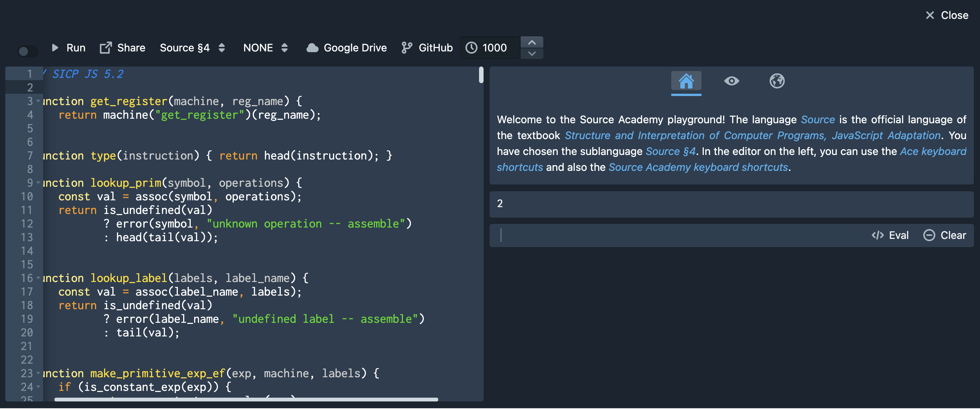Screen dimensions: 980x409
Task: Collapse the lookup_label function fold arrow
Action: pyautogui.click(x=38, y=278)
